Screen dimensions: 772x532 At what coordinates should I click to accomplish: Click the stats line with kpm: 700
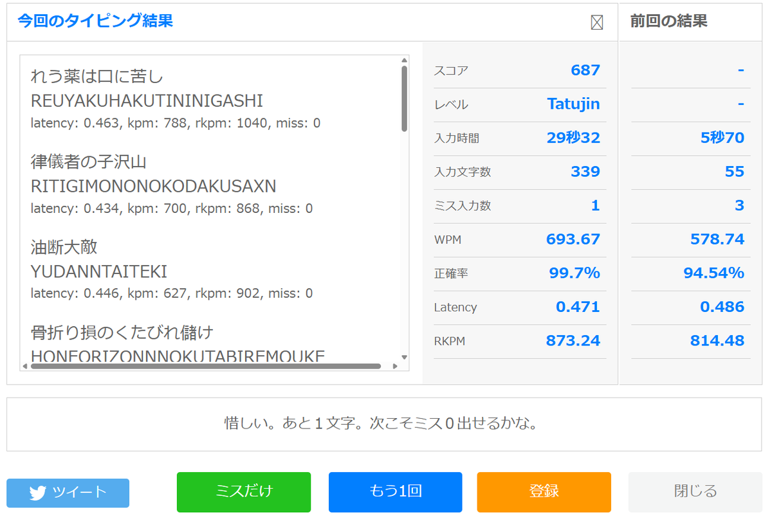(172, 208)
